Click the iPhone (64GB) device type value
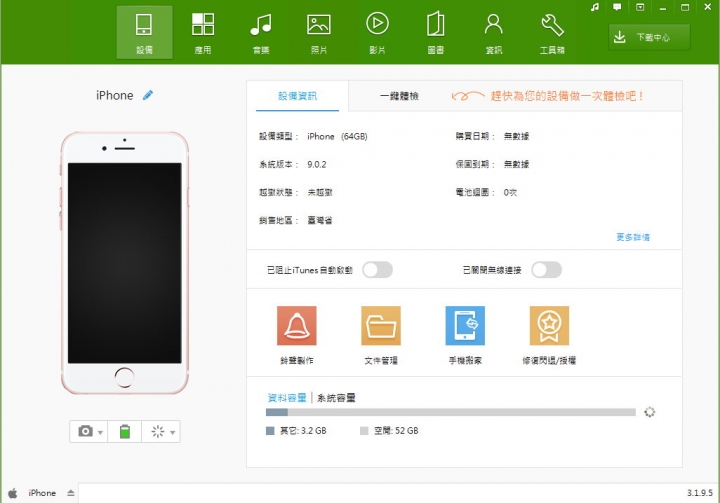 pos(338,136)
